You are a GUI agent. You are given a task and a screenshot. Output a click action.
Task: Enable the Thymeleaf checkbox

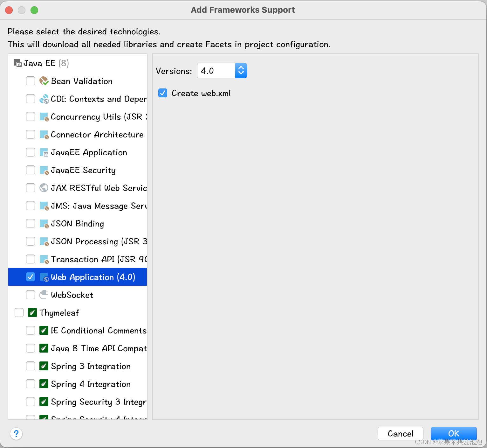click(19, 312)
